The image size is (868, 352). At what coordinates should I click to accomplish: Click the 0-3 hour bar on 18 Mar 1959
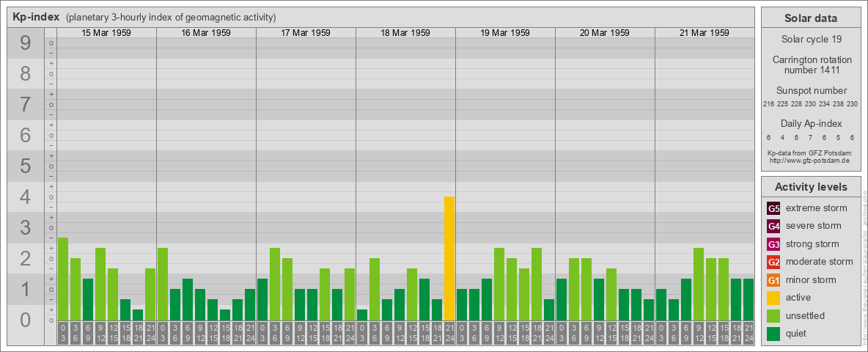pos(362,315)
